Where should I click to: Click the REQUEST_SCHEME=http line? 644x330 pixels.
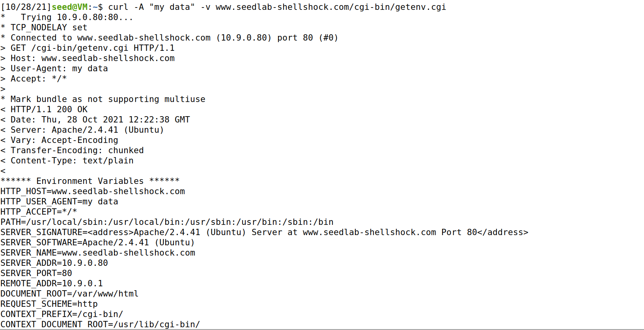click(x=49, y=304)
